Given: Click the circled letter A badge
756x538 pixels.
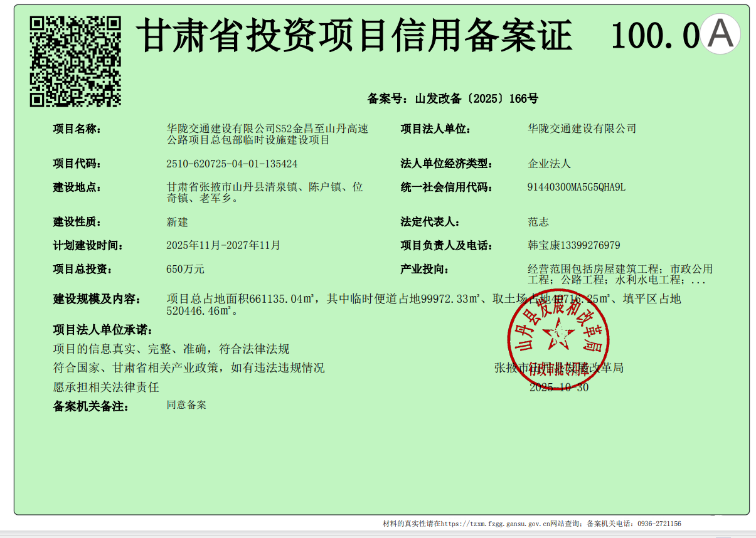Looking at the screenshot, I should (720, 34).
